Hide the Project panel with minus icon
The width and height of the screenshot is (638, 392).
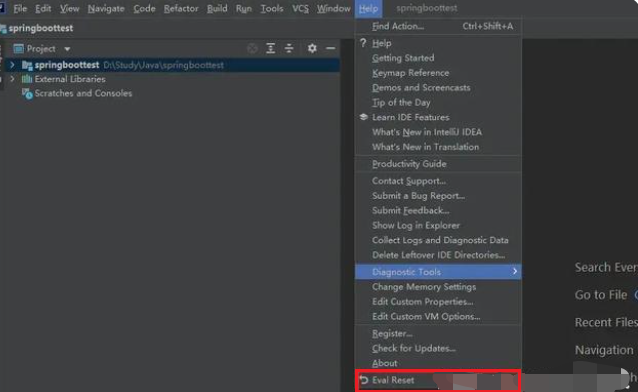click(330, 48)
